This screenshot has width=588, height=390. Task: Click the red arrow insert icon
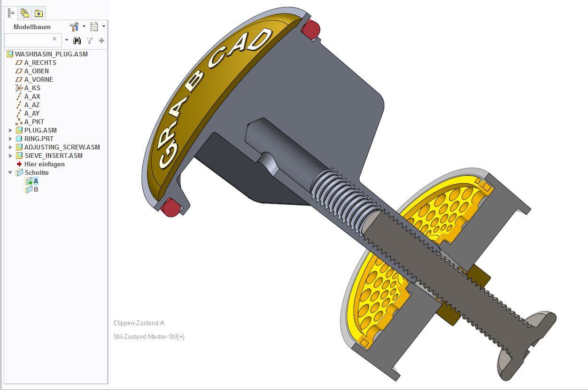[x=19, y=164]
